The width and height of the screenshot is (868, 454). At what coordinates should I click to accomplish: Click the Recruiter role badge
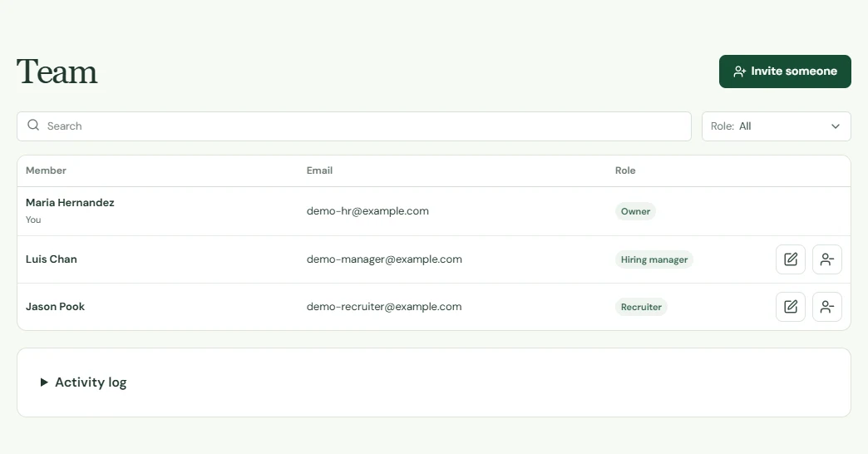[641, 307]
